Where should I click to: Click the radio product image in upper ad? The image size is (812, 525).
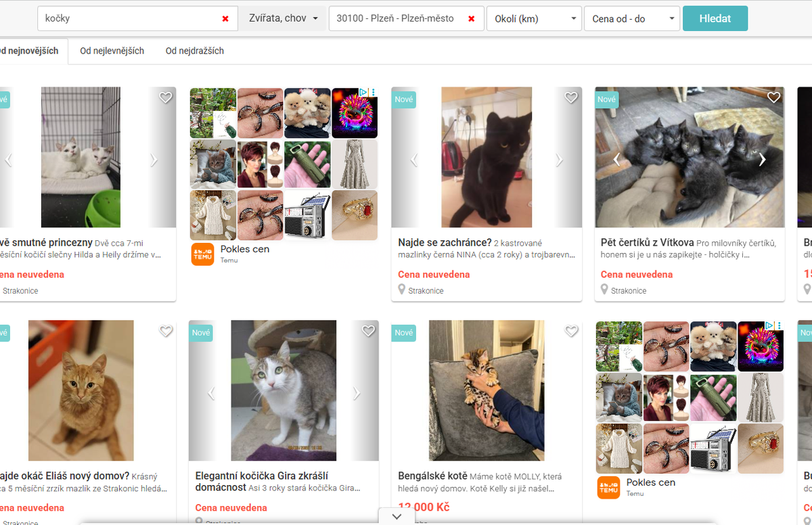(x=307, y=216)
